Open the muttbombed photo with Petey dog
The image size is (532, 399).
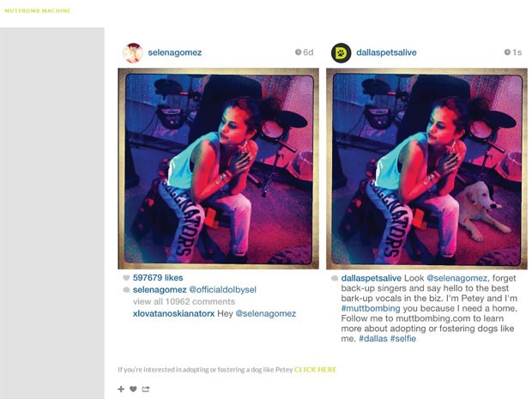426,169
